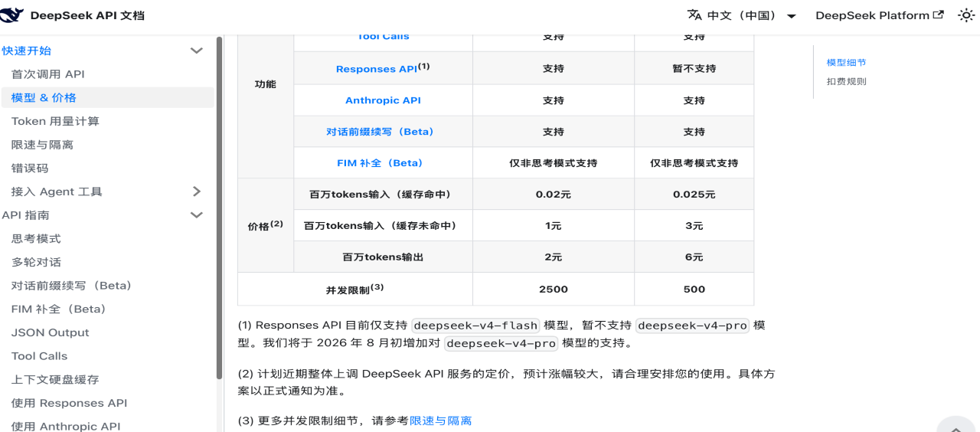Jump to 模型细节 in page outline

(x=847, y=63)
